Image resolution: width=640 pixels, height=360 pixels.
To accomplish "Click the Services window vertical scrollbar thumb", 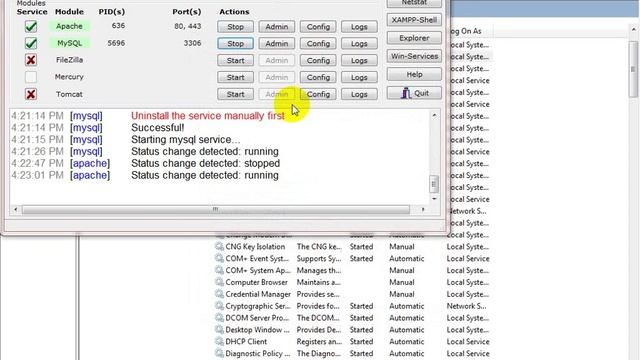I will [x=633, y=69].
